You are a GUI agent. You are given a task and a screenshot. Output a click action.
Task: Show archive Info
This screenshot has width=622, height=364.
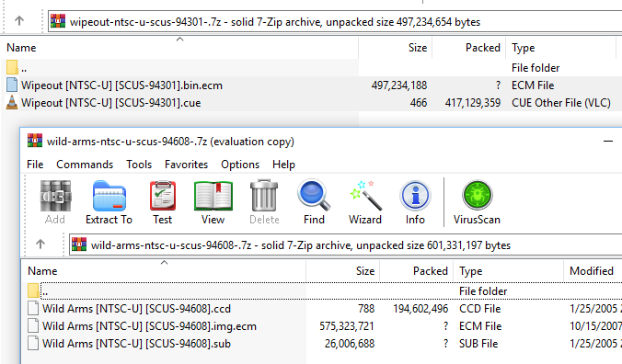[x=415, y=202]
